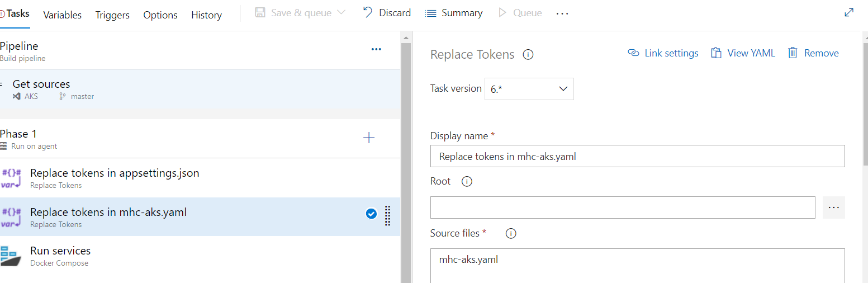Browse for Root folder with ellipsis button
Screen dimensions: 868x283
(834, 207)
